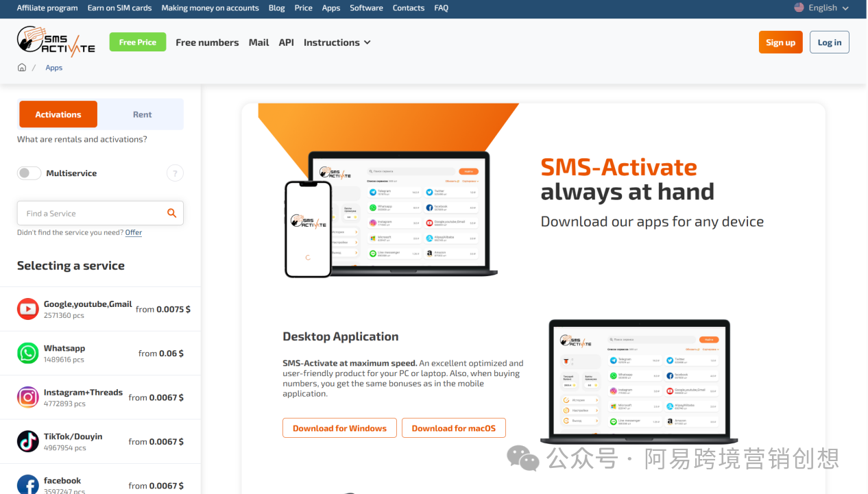Open the Blog link
The width and height of the screenshot is (868, 494).
(x=277, y=8)
